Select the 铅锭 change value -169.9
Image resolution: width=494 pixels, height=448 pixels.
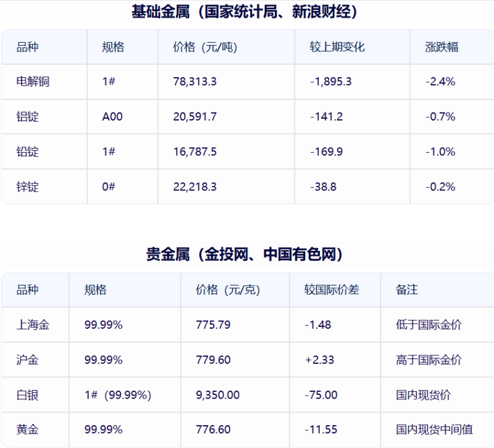[327, 151]
